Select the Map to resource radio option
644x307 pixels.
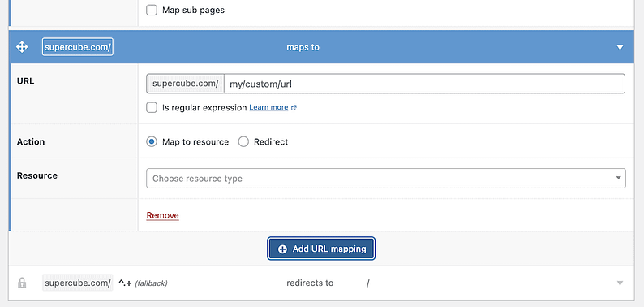pos(152,142)
